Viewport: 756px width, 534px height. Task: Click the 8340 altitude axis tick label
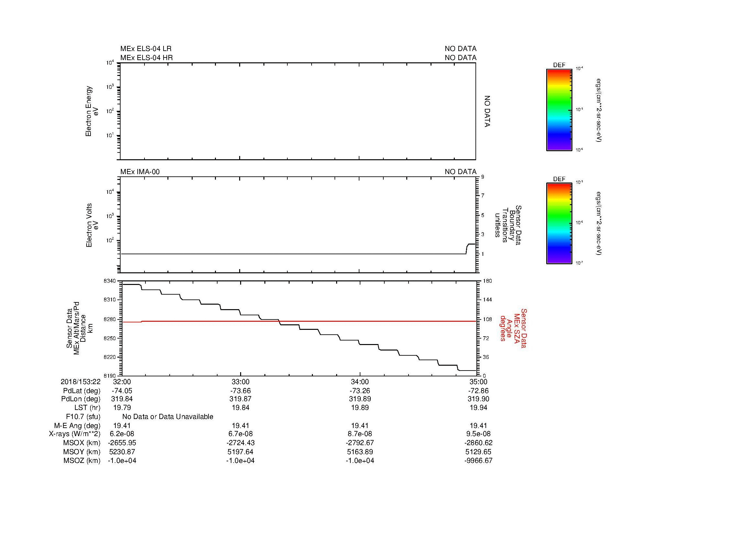tap(110, 281)
